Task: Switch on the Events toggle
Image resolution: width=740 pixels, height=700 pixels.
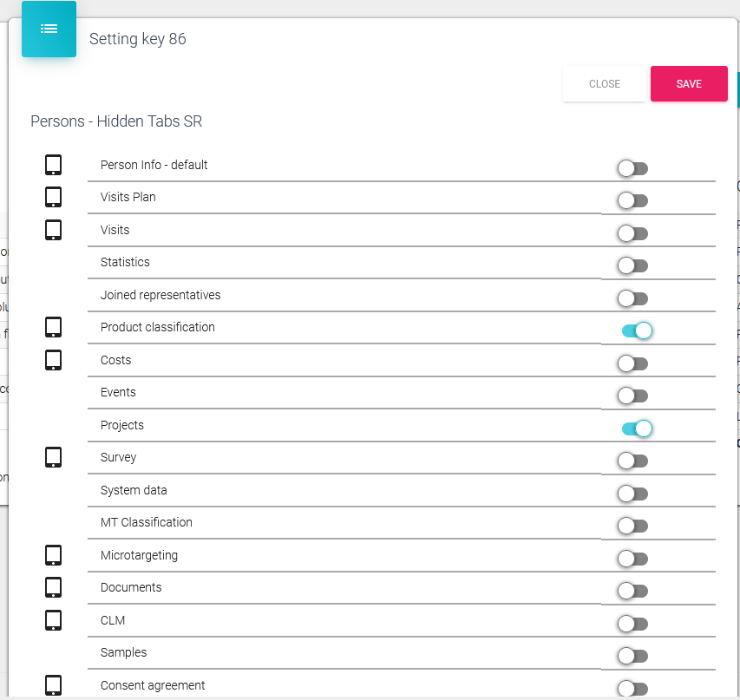Action: click(632, 396)
